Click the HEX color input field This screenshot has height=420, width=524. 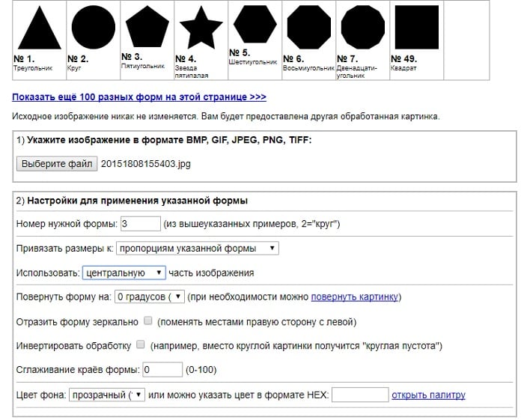[359, 395]
